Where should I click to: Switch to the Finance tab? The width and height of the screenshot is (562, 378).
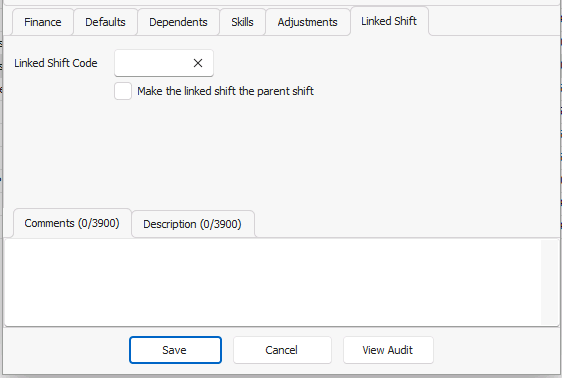(x=43, y=22)
